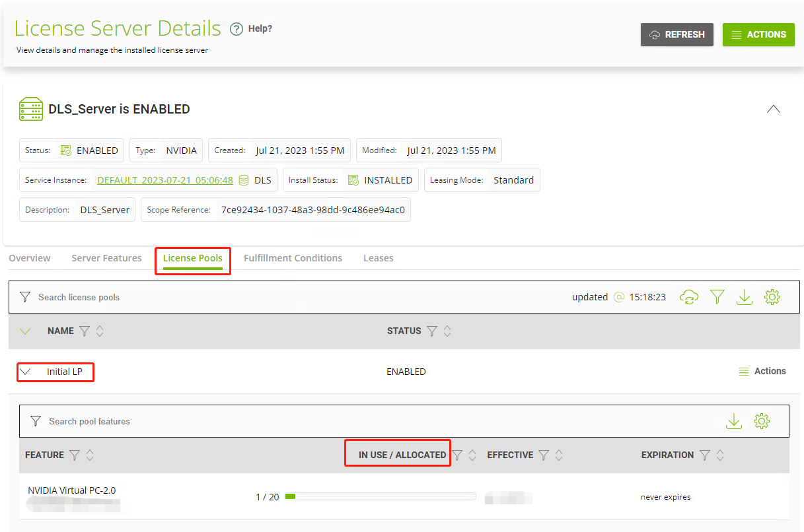
Task: Click the DLS_Server server icon
Action: click(31, 109)
